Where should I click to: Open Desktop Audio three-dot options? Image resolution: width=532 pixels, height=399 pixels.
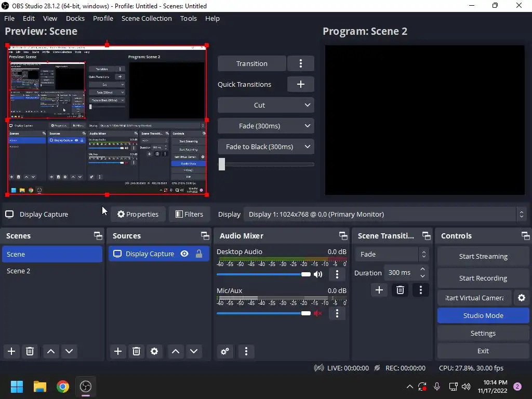[337, 274]
